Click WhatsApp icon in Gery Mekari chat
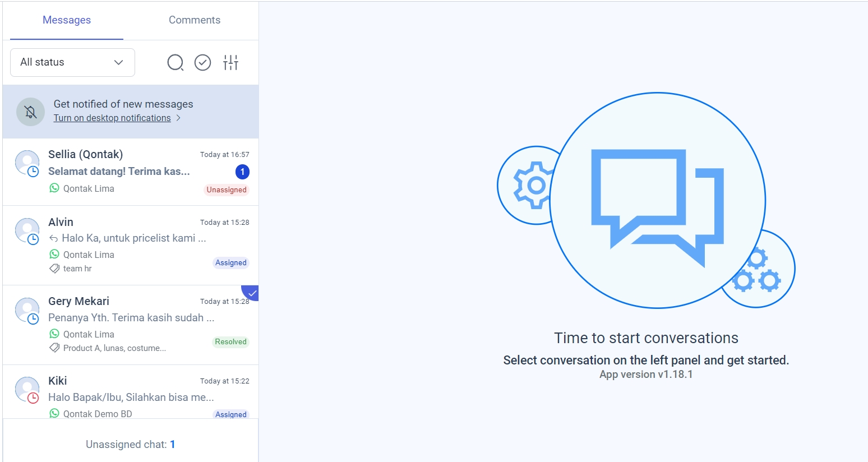 pos(54,334)
